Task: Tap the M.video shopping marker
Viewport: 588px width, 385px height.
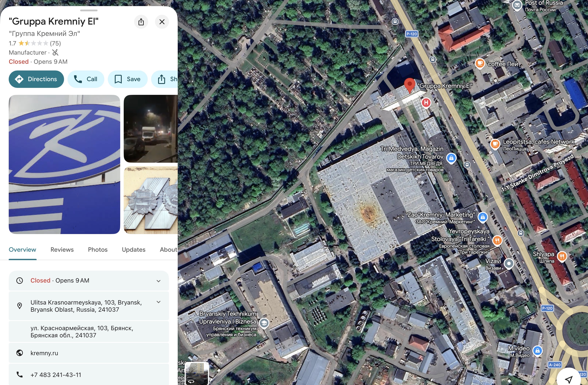Action: [537, 350]
